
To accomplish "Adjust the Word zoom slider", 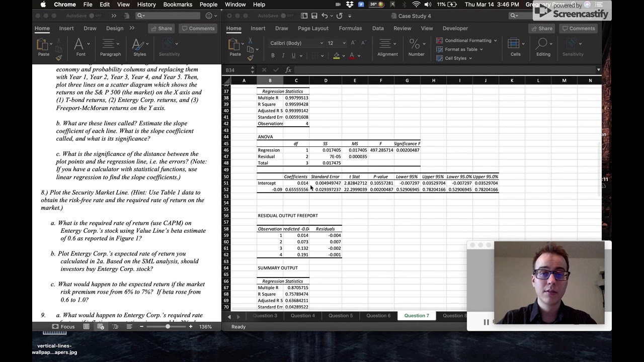I will 168,327.
